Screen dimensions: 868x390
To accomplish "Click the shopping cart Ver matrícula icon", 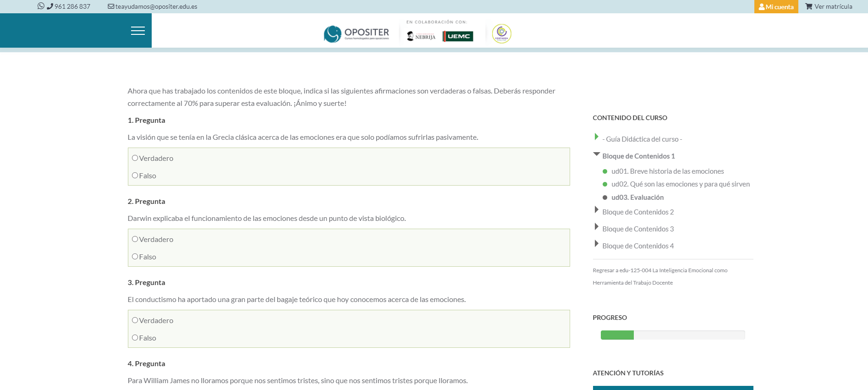I will (x=808, y=6).
